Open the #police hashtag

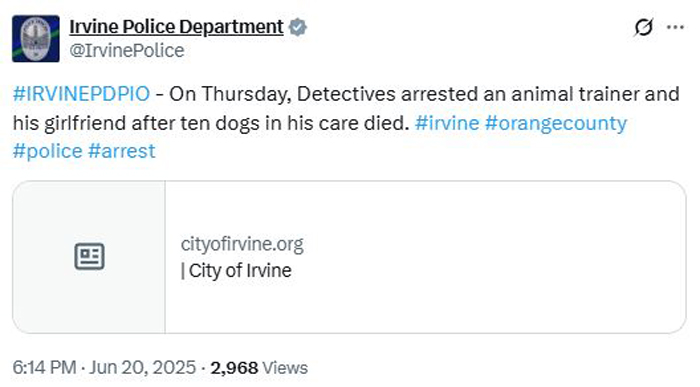coord(48,151)
